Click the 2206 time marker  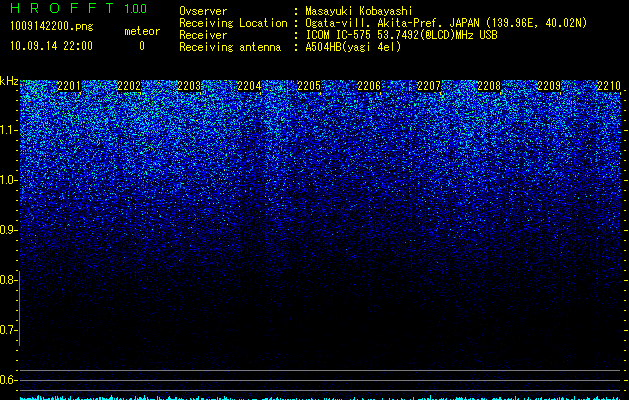[x=369, y=86]
